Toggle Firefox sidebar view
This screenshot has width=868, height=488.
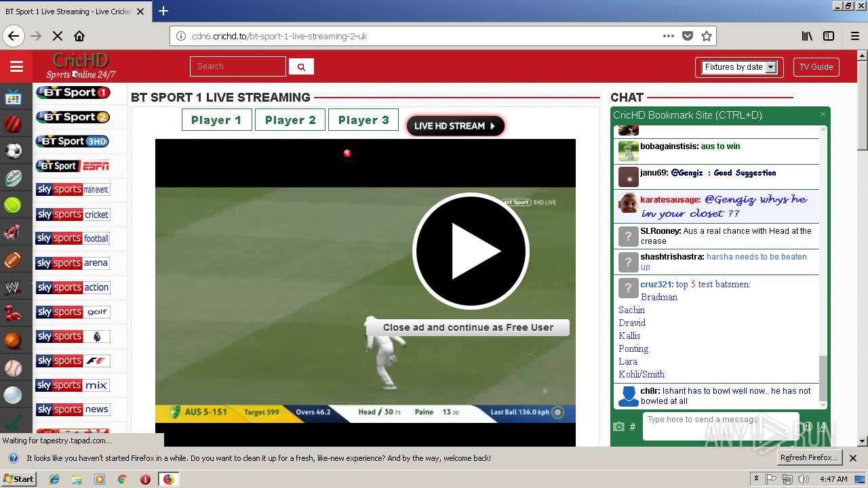pyautogui.click(x=829, y=36)
